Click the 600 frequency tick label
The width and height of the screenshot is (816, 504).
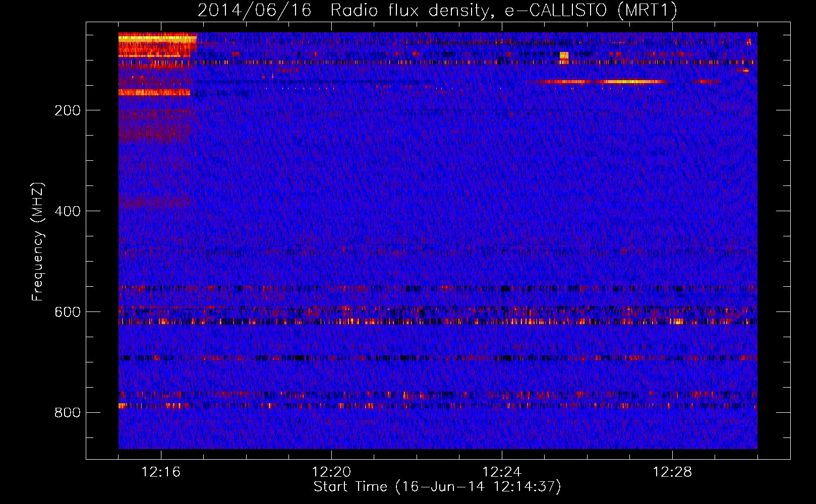[68, 312]
